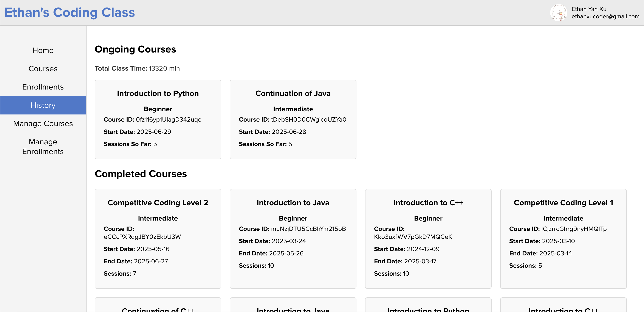Click start date 2025-03-10
Image resolution: width=644 pixels, height=312 pixels.
tap(559, 241)
